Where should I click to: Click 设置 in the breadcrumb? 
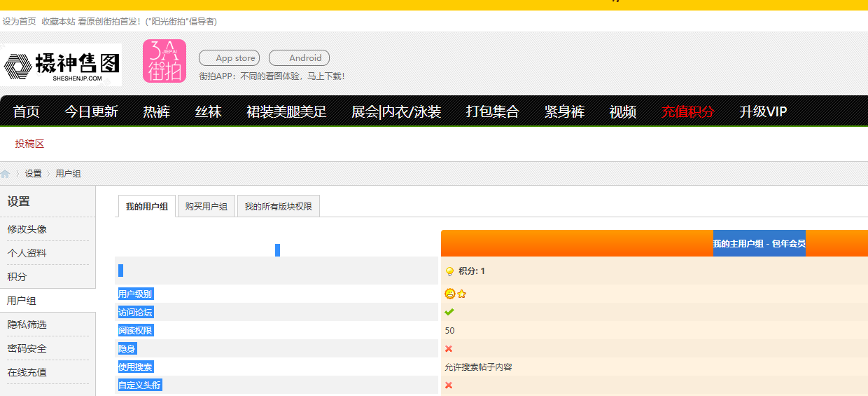[34, 174]
